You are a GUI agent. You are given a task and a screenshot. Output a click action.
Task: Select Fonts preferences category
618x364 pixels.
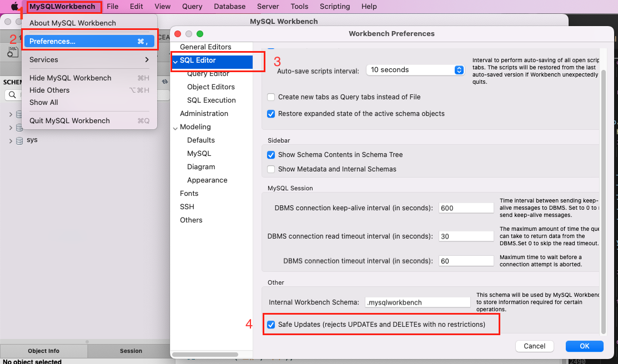coord(189,194)
